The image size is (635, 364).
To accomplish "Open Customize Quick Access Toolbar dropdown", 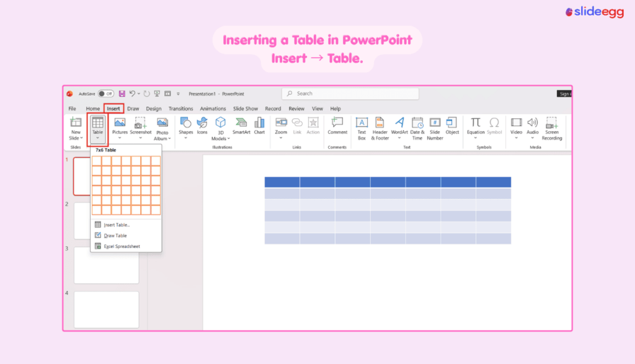I will pyautogui.click(x=178, y=94).
